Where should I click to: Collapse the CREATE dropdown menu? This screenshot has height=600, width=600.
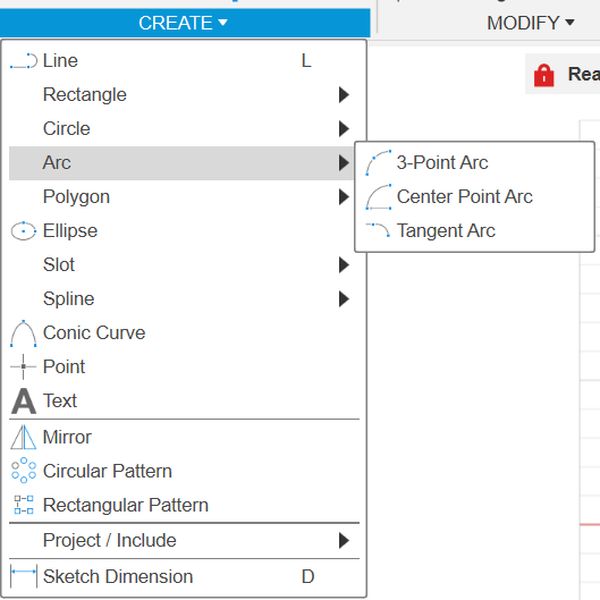click(x=184, y=23)
